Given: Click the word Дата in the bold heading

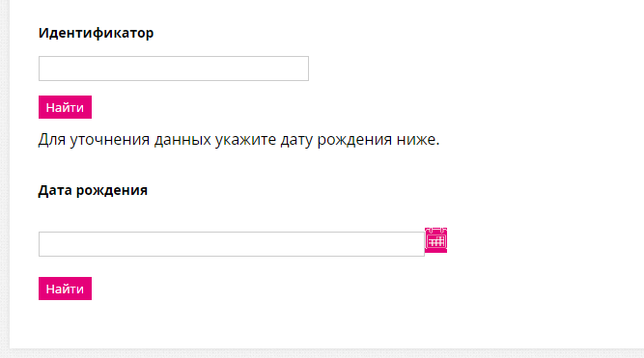Looking at the screenshot, I should (x=55, y=190).
